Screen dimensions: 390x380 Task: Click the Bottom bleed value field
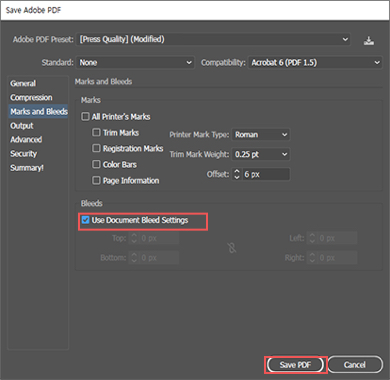point(159,258)
